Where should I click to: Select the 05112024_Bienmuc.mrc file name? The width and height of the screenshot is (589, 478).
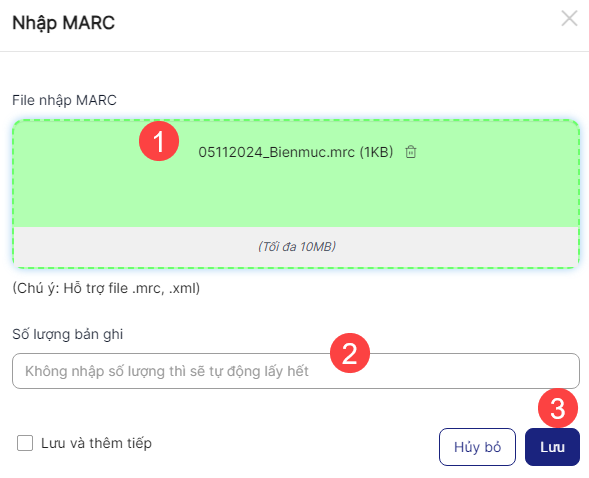(x=276, y=152)
